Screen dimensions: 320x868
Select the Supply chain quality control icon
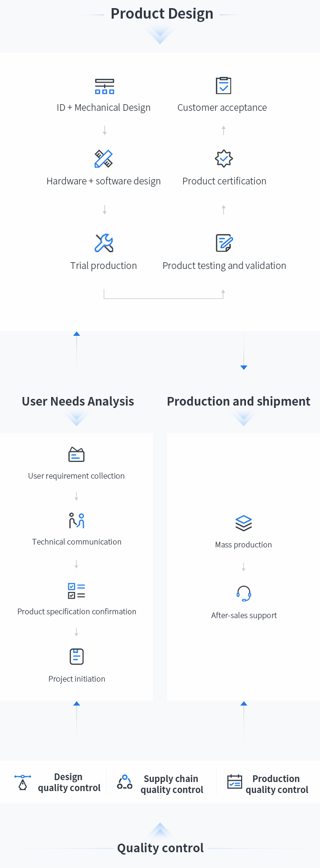(125, 782)
